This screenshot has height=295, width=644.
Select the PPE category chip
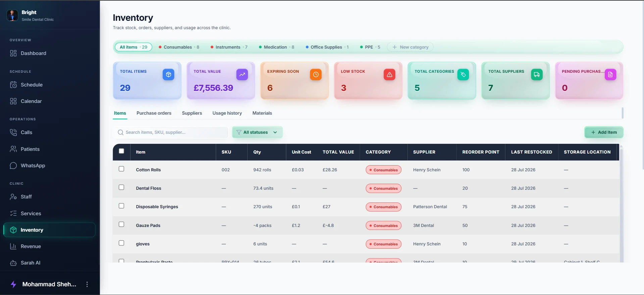point(370,47)
